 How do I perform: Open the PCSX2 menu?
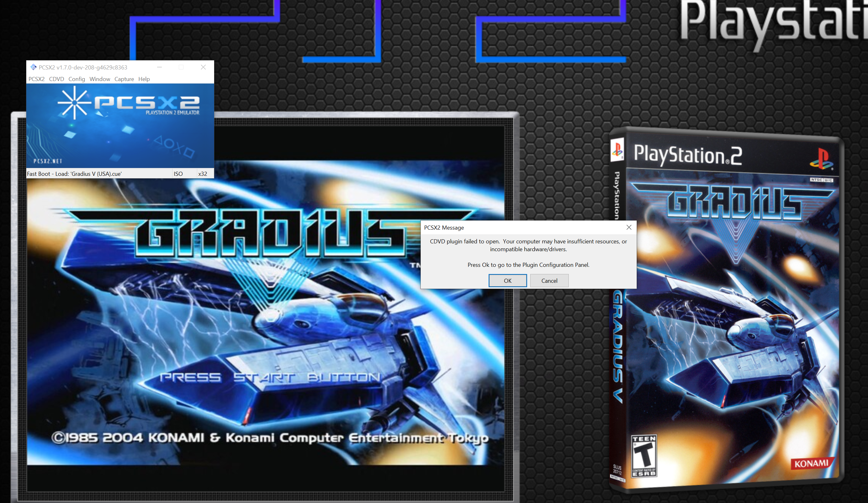click(37, 79)
